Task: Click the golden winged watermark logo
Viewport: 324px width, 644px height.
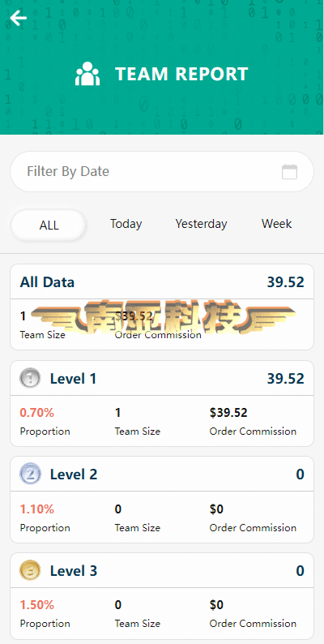Action: coord(162,318)
